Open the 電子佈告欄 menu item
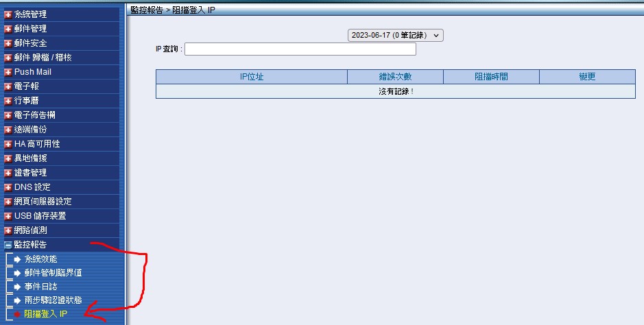 34,115
